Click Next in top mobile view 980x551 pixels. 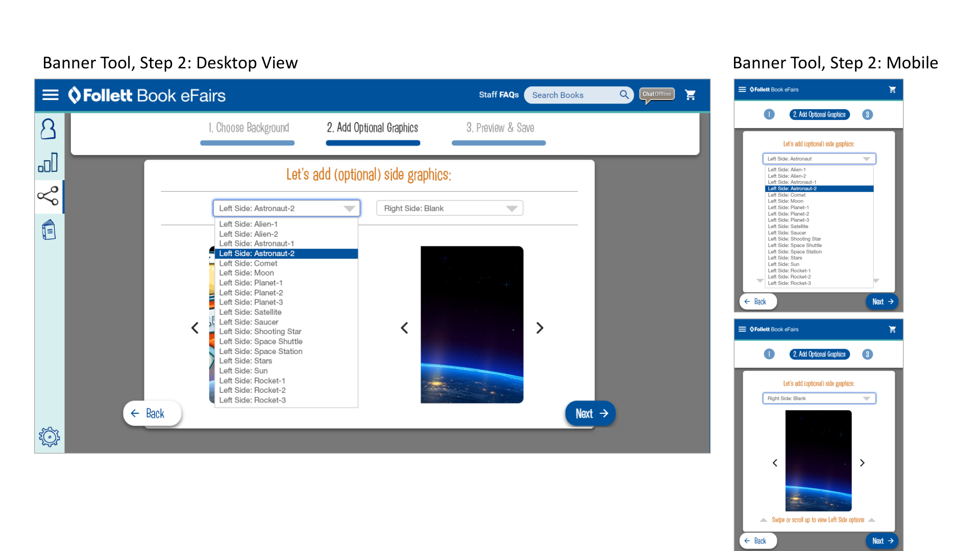tap(883, 302)
